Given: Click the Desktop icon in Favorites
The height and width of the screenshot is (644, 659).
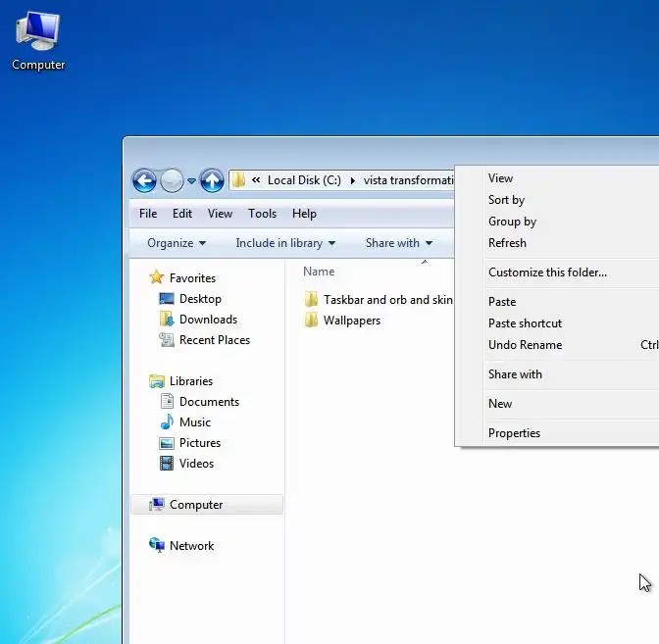Looking at the screenshot, I should tap(167, 299).
